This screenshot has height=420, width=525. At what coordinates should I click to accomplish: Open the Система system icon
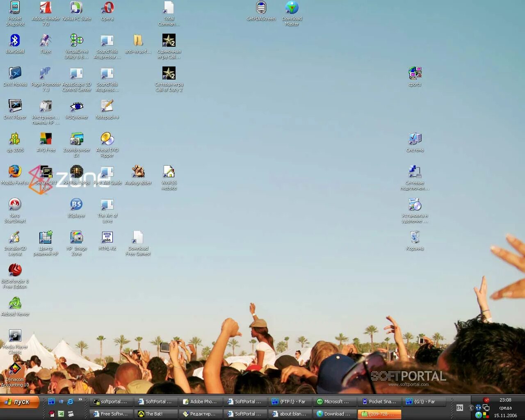pos(415,142)
